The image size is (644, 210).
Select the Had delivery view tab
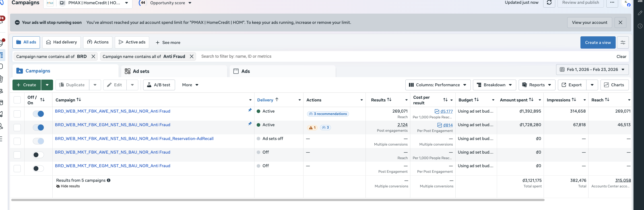click(62, 42)
